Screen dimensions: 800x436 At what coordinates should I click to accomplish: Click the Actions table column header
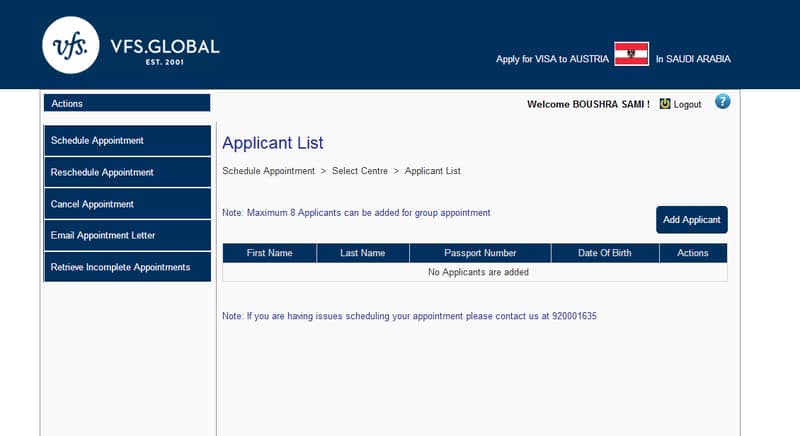point(693,253)
